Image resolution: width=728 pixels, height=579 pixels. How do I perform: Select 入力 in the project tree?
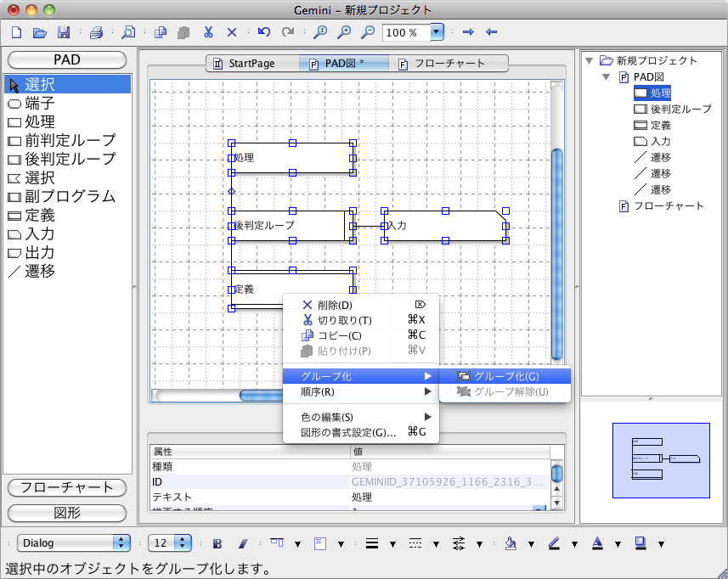[652, 142]
